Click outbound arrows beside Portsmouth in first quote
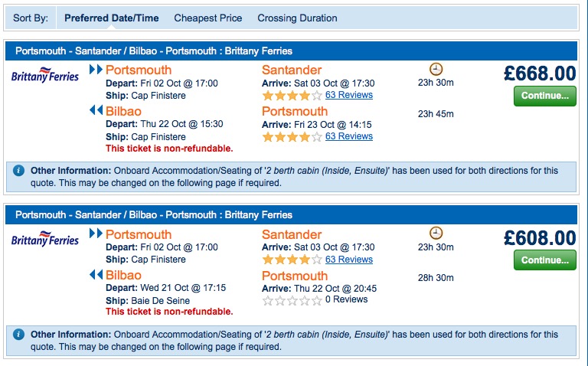The width and height of the screenshot is (588, 366). (x=96, y=70)
